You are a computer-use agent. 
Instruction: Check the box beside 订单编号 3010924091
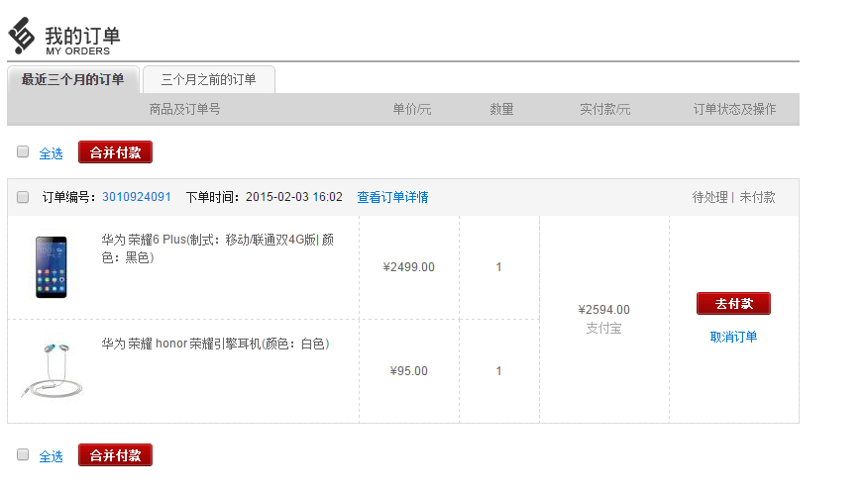(x=23, y=197)
